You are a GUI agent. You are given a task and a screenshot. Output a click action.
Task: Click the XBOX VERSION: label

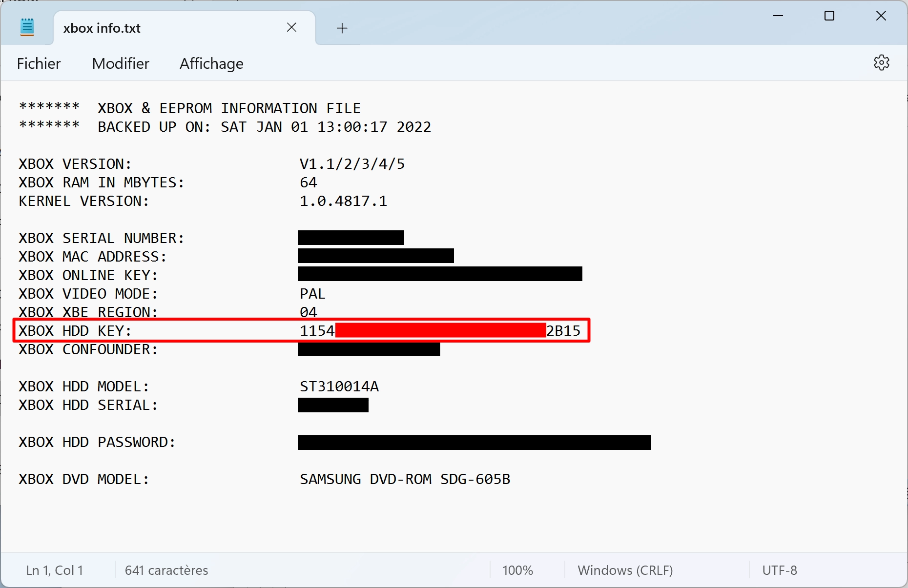click(x=75, y=164)
